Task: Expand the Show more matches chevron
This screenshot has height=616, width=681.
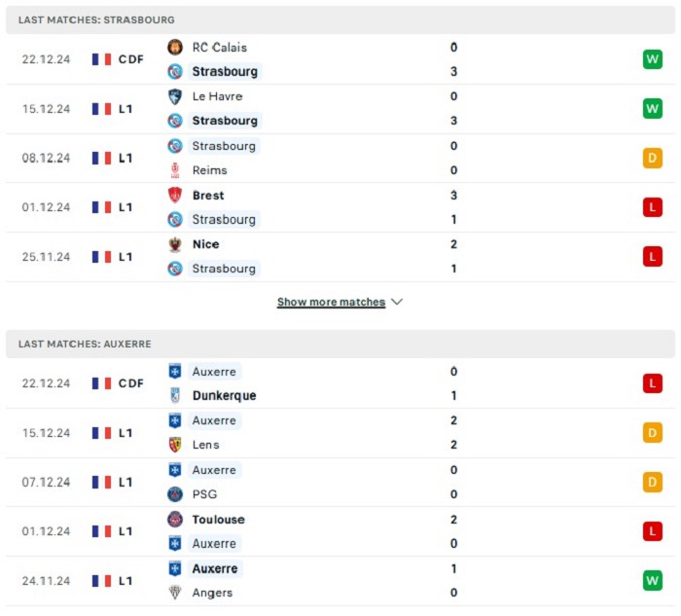Action: (397, 302)
